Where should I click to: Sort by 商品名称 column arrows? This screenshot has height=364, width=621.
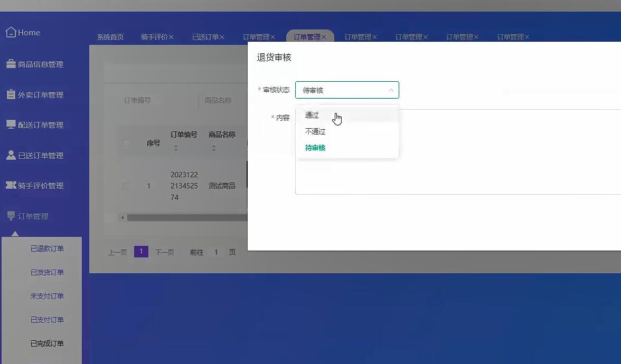click(x=213, y=148)
